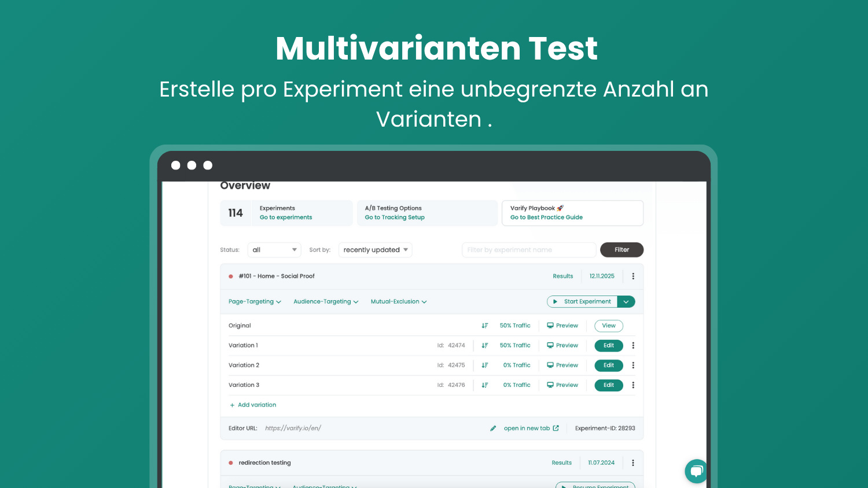This screenshot has width=868, height=488.
Task: Open kebab menu for Variation 3
Action: tap(633, 385)
